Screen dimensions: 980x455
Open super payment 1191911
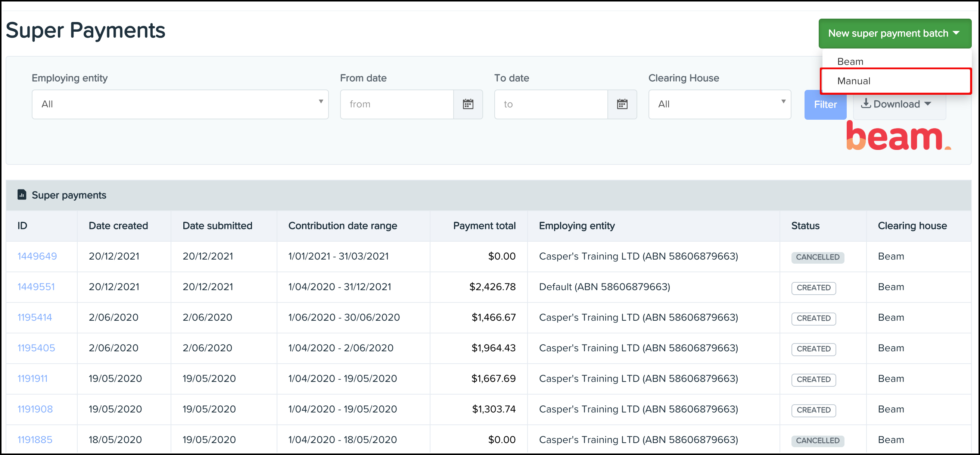(x=32, y=379)
